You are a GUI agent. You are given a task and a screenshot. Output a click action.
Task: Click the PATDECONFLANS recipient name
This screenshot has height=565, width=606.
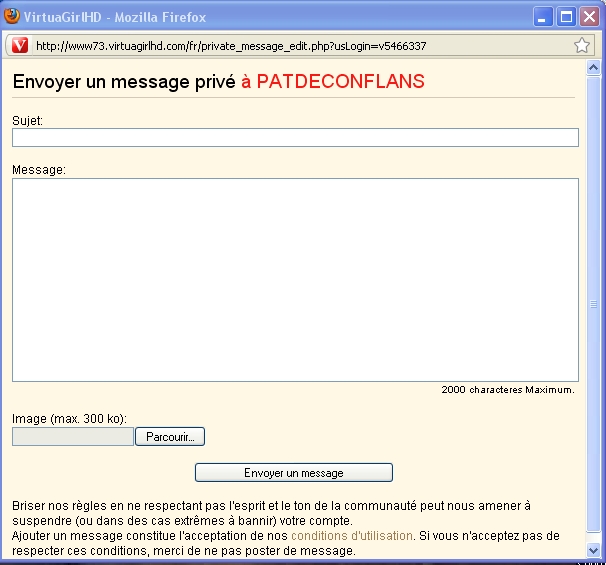(x=340, y=82)
